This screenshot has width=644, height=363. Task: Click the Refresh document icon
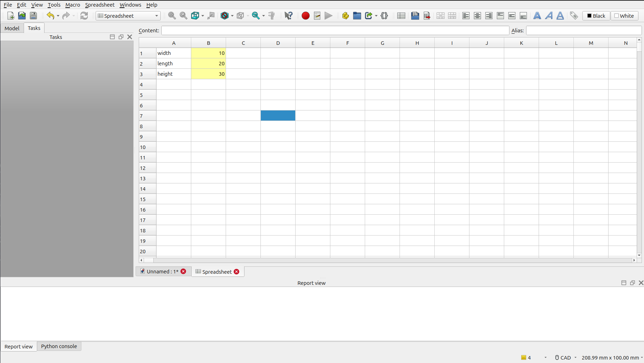tap(84, 16)
